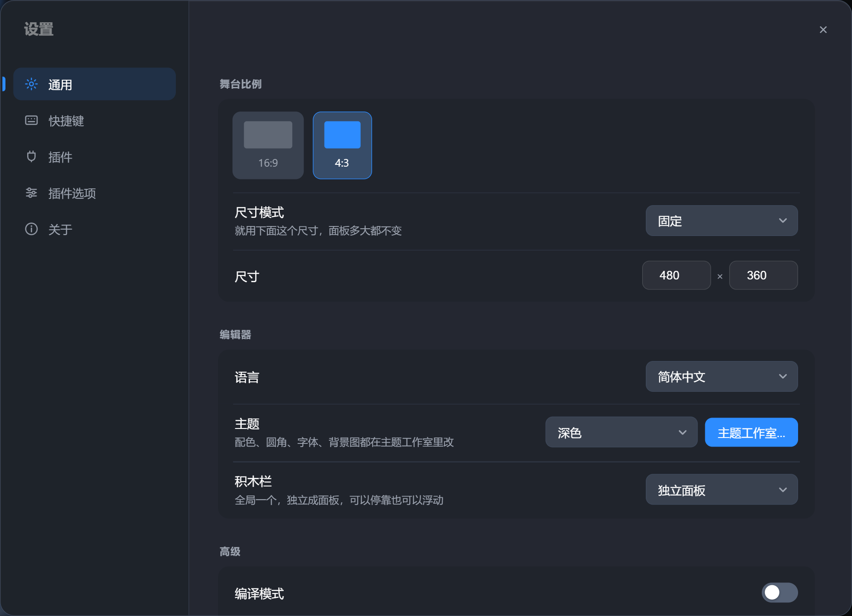The height and width of the screenshot is (616, 852).
Task: Open the 语言 dropdown showing 简体中文
Action: click(721, 376)
